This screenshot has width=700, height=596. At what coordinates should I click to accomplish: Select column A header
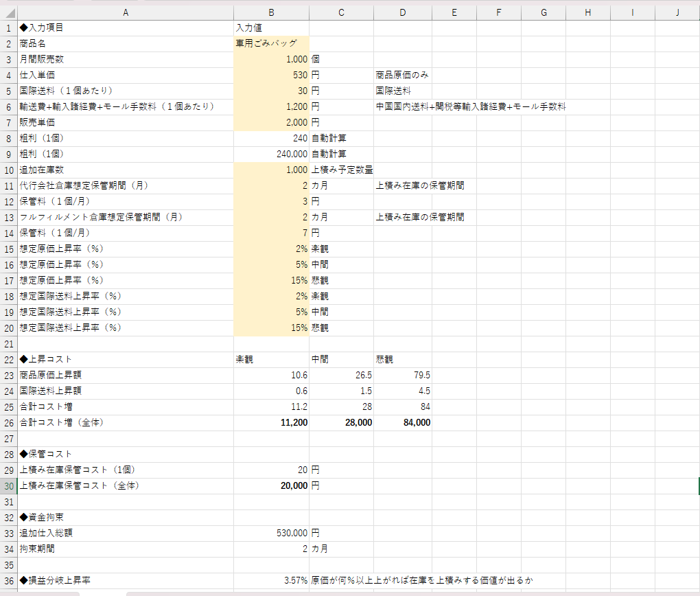pyautogui.click(x=125, y=12)
